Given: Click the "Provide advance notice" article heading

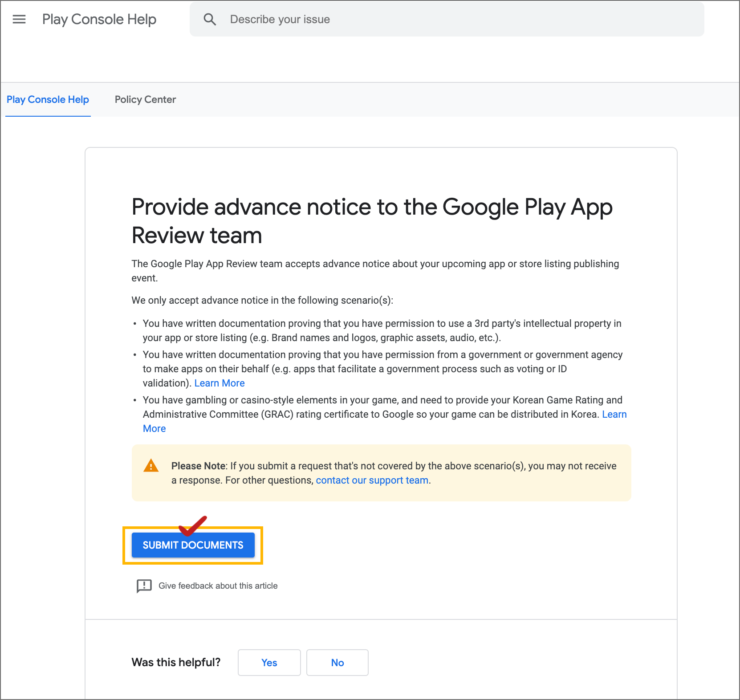Looking at the screenshot, I should coord(372,221).
